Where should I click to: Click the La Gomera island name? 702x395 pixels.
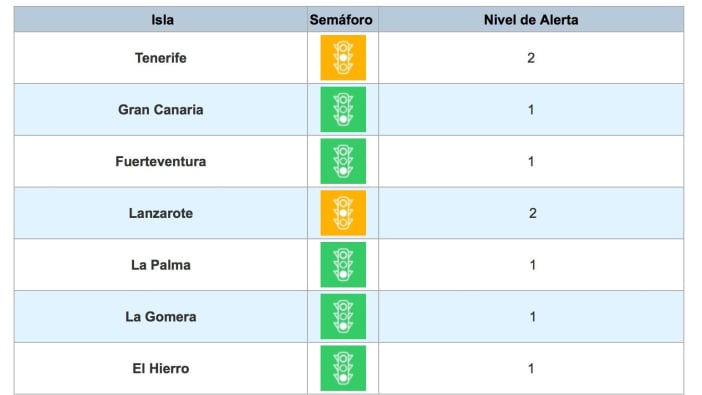click(161, 317)
